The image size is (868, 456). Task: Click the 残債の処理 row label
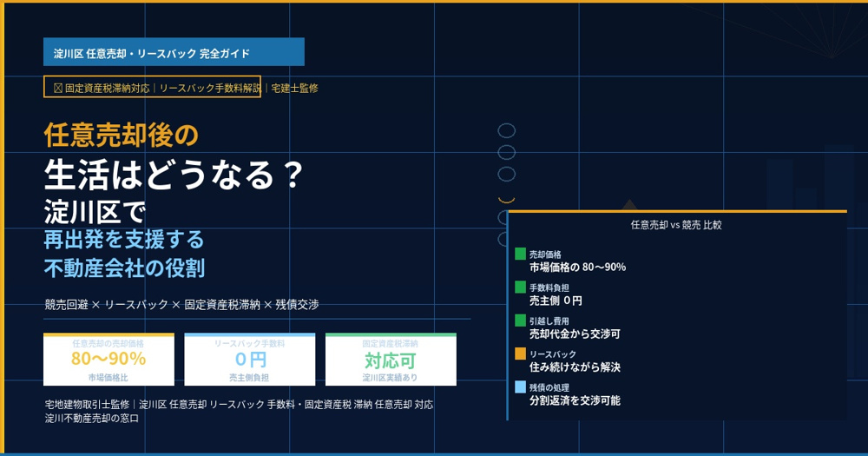point(549,388)
